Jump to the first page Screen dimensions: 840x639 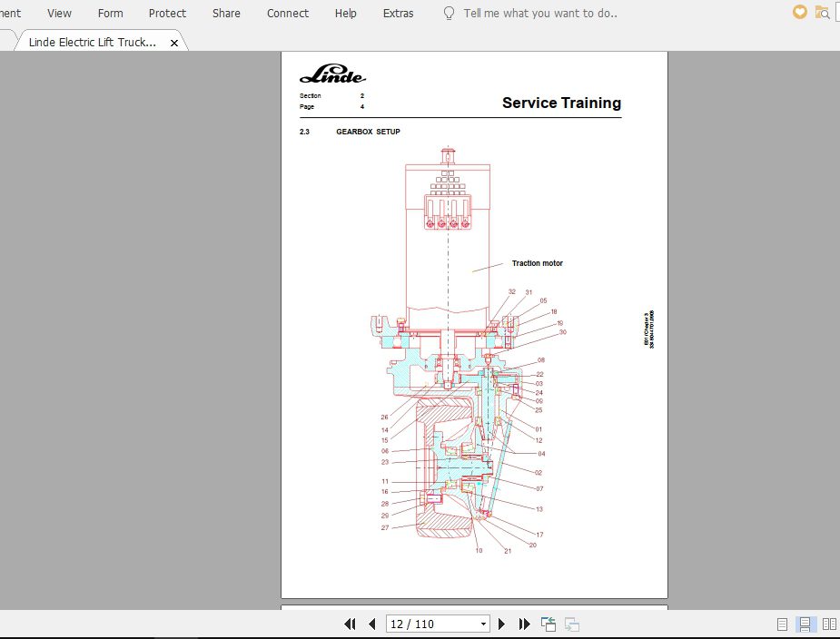tap(350, 624)
